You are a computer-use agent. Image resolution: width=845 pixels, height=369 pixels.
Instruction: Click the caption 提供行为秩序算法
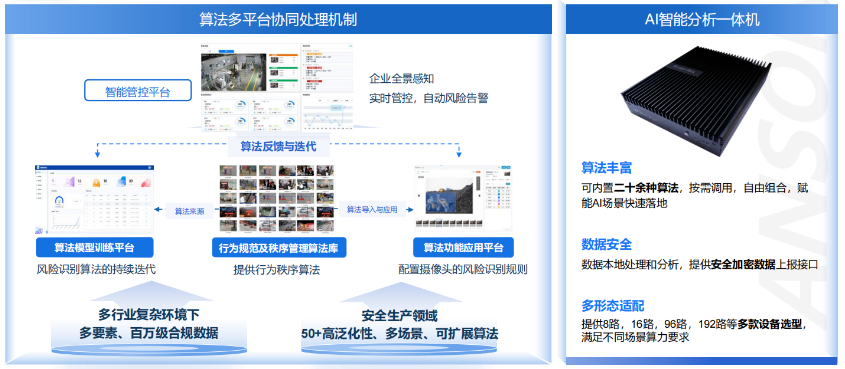point(276,270)
